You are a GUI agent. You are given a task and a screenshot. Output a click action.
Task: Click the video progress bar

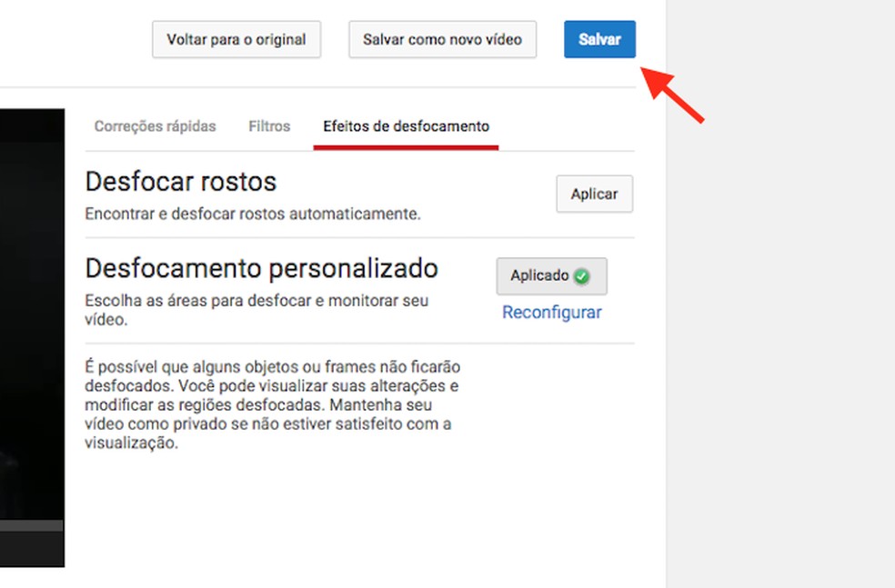click(32, 525)
